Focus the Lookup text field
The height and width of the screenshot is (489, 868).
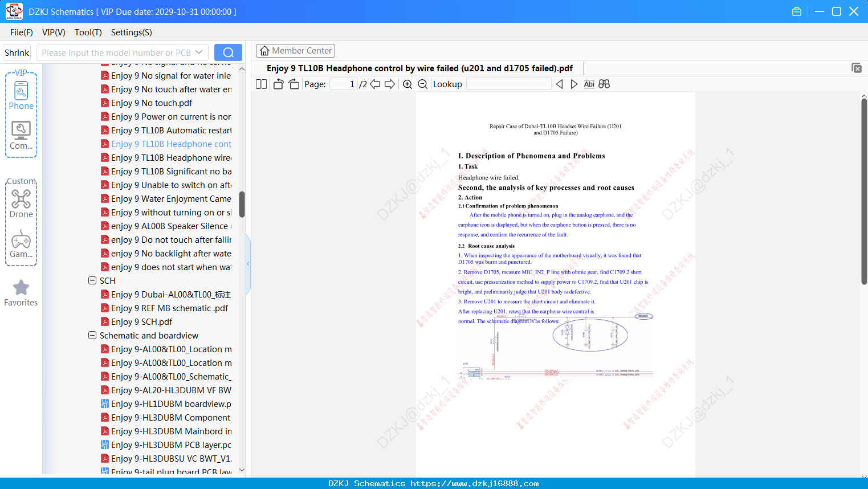click(x=508, y=84)
